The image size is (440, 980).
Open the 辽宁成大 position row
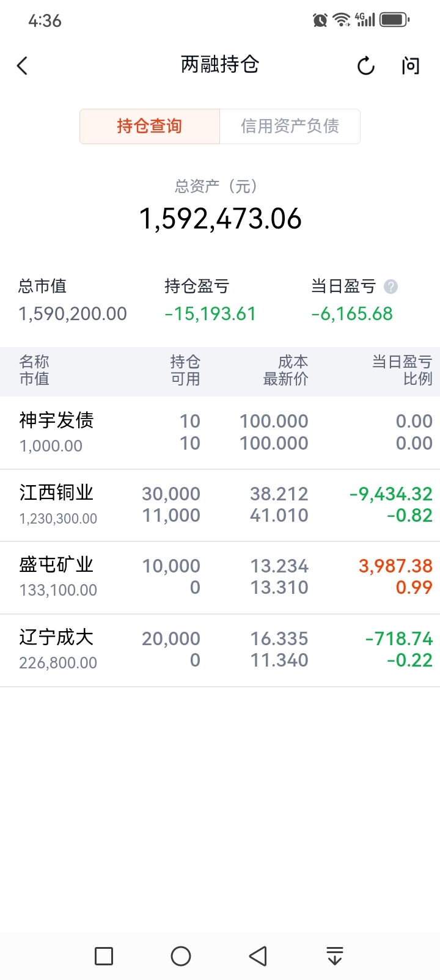(x=220, y=650)
